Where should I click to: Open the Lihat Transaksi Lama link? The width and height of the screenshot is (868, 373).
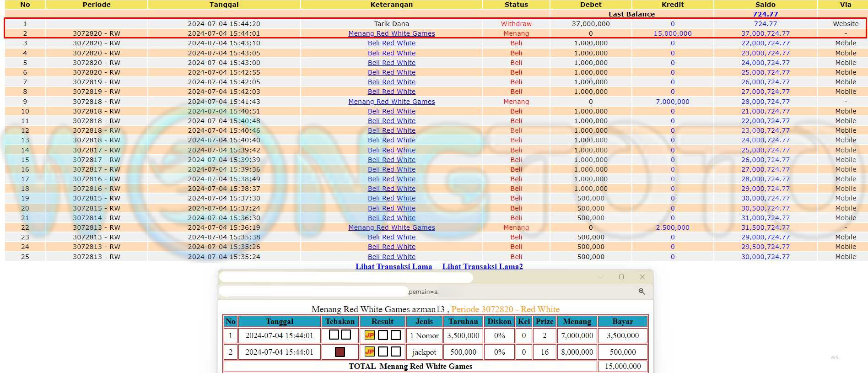pos(394,266)
